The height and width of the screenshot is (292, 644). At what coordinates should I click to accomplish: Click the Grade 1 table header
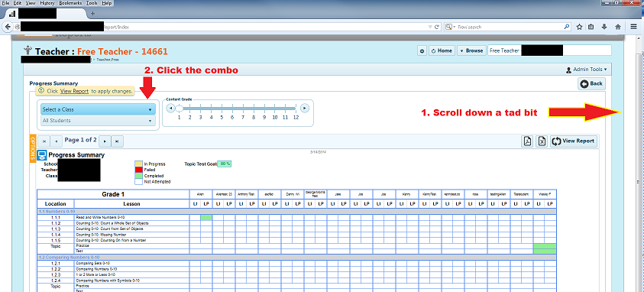(x=113, y=194)
